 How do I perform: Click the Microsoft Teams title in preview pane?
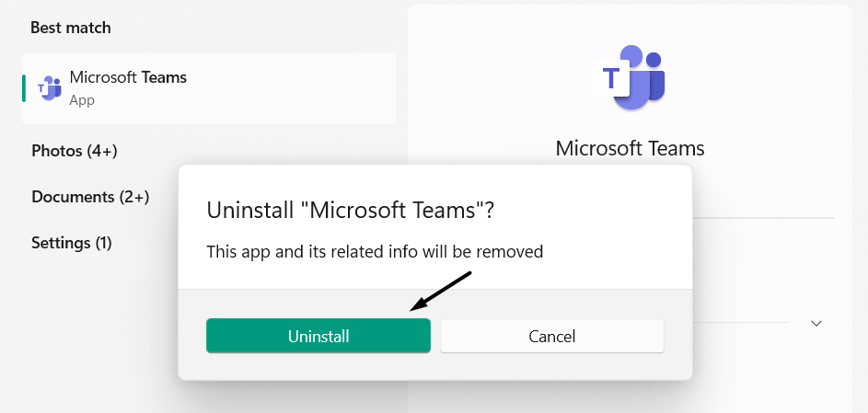[x=630, y=148]
